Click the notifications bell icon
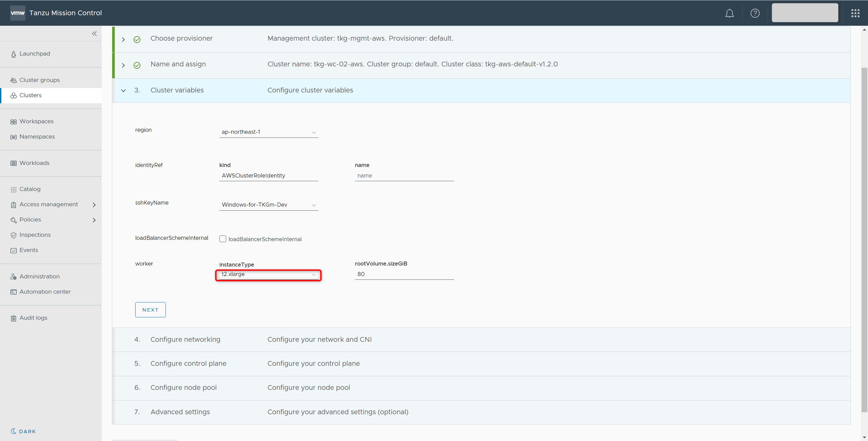The image size is (868, 441). pyautogui.click(x=729, y=13)
